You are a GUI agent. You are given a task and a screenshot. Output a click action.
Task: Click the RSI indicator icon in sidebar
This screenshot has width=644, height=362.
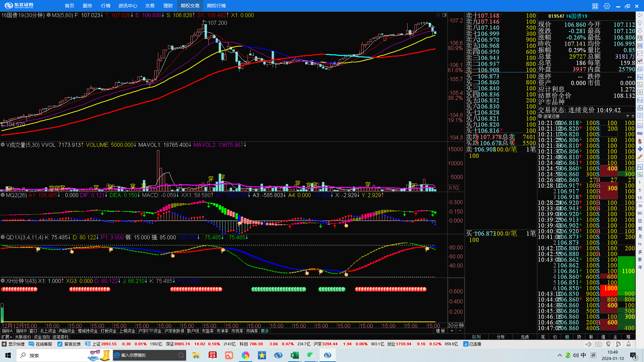pyautogui.click(x=640, y=133)
